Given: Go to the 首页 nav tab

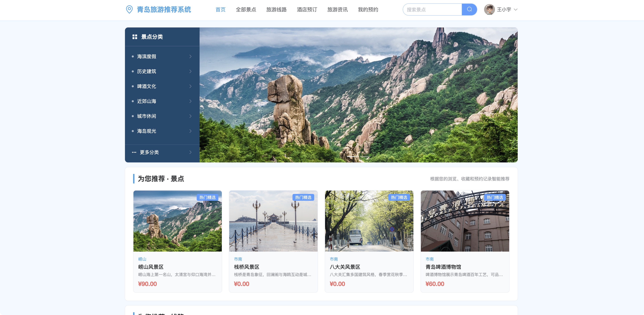Looking at the screenshot, I should (220, 9).
